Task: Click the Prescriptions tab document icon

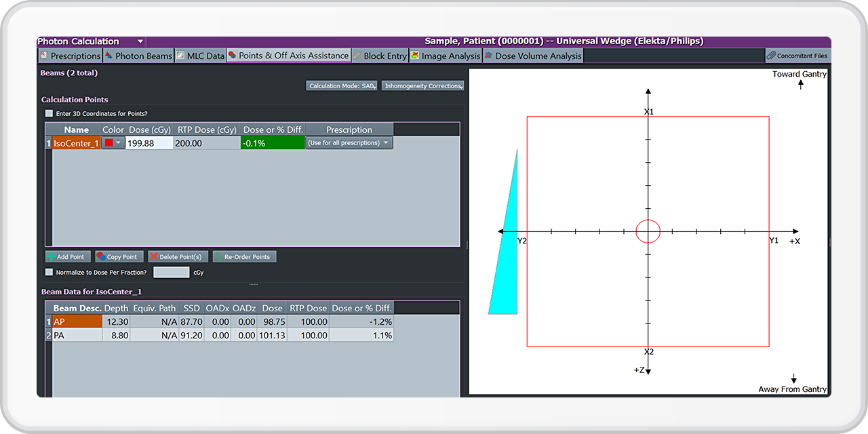Action: pos(44,56)
